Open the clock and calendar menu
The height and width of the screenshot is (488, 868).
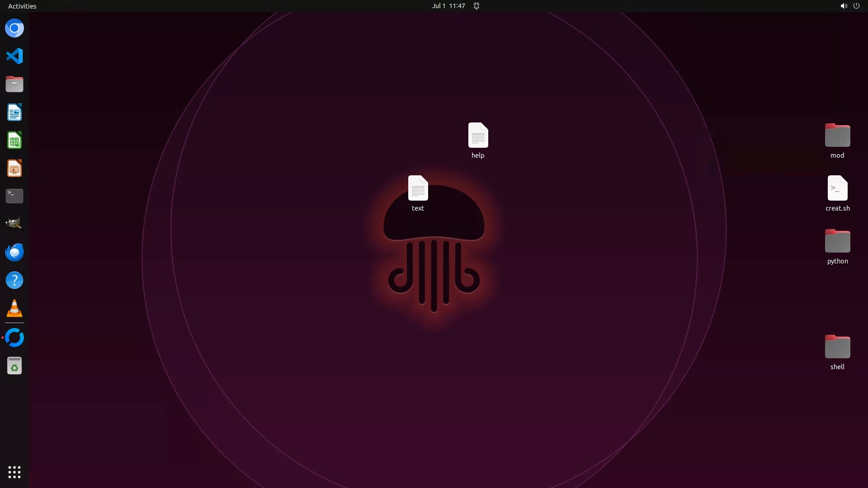448,6
